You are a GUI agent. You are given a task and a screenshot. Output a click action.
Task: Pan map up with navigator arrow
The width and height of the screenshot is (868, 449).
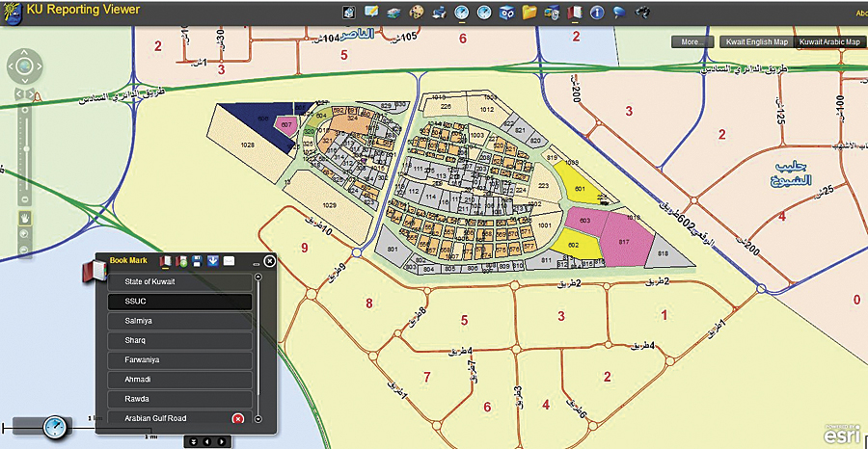24,54
